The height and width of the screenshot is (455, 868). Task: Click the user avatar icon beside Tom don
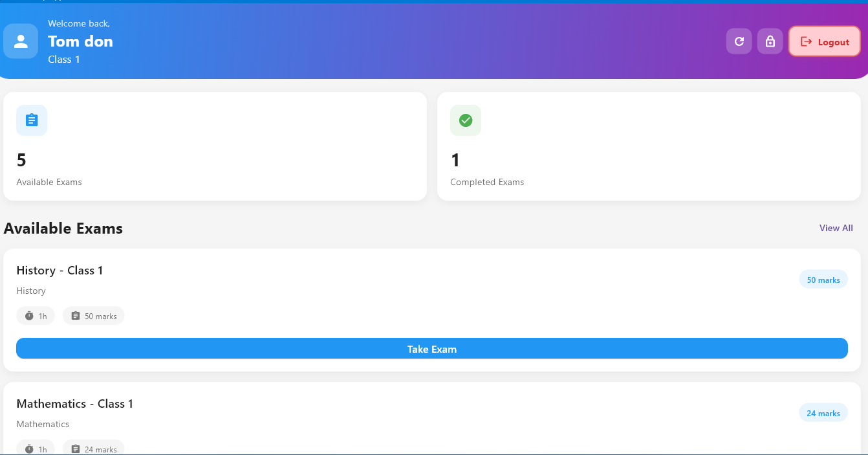tap(20, 41)
